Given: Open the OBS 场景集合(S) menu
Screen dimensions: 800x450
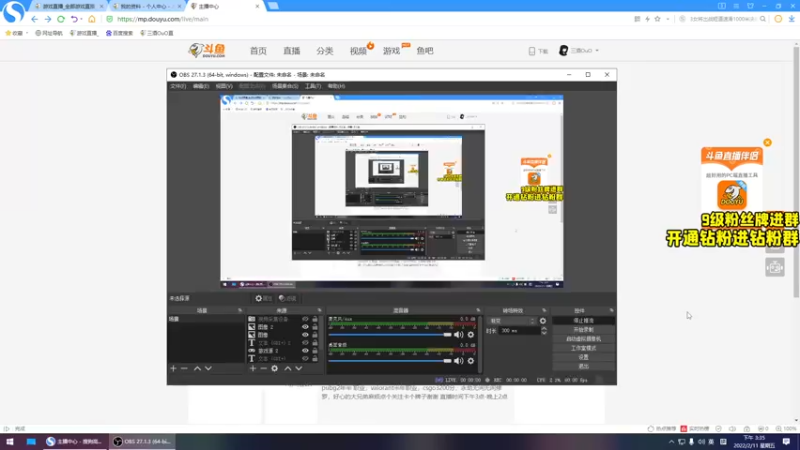Looking at the screenshot, I should click(x=285, y=86).
